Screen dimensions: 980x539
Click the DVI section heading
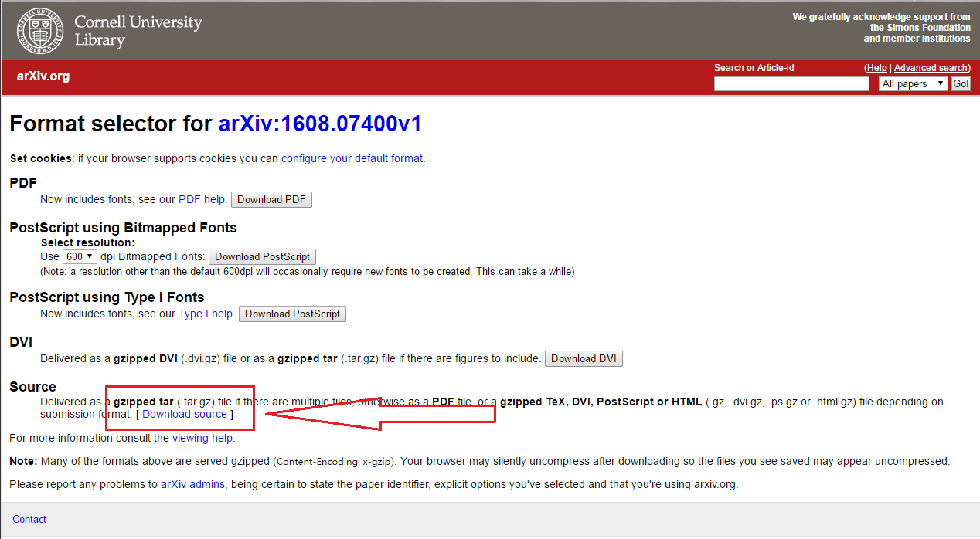click(x=21, y=342)
